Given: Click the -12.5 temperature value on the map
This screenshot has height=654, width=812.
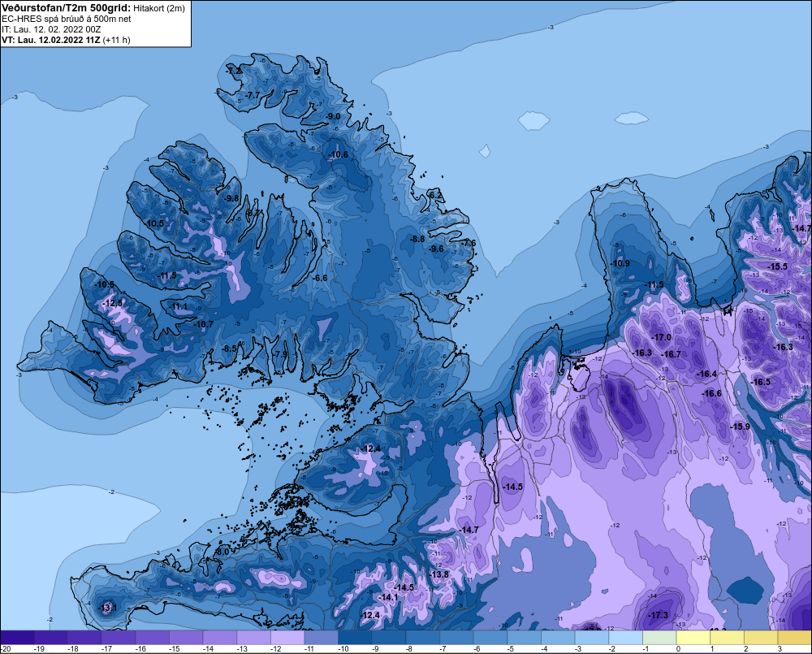Looking at the screenshot, I should [112, 303].
